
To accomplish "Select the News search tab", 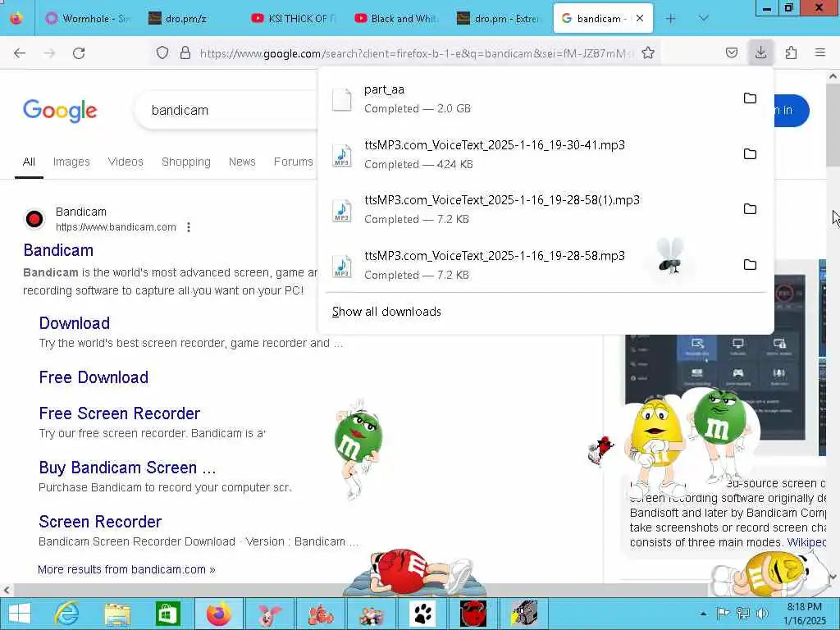I will click(242, 162).
